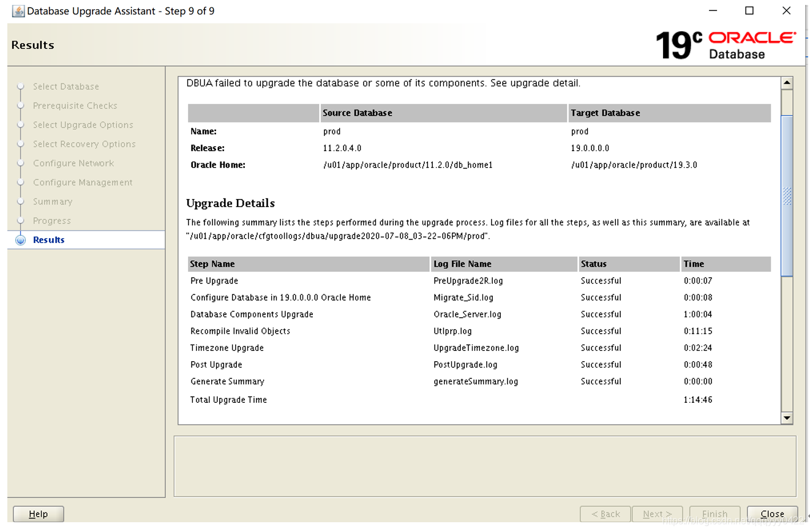Click the disabled Back button

(x=606, y=514)
